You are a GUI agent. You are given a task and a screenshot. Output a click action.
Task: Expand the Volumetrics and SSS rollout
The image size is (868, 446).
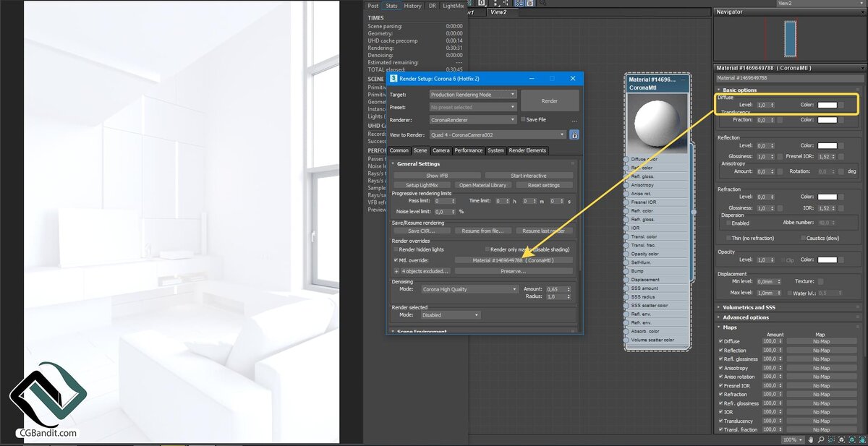[x=749, y=307]
